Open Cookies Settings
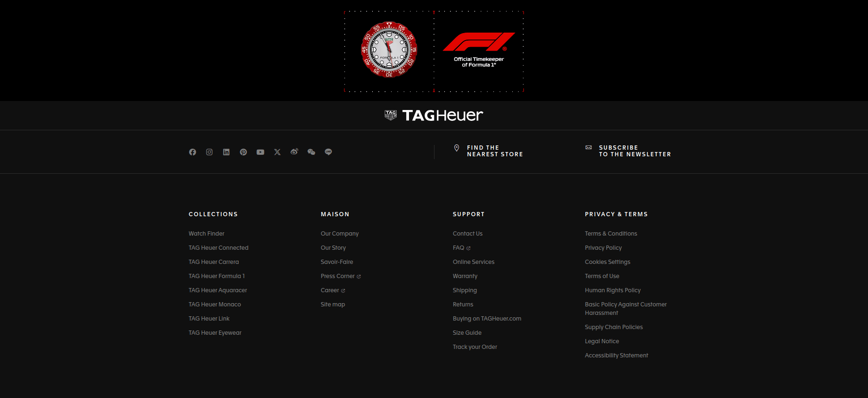 tap(607, 262)
